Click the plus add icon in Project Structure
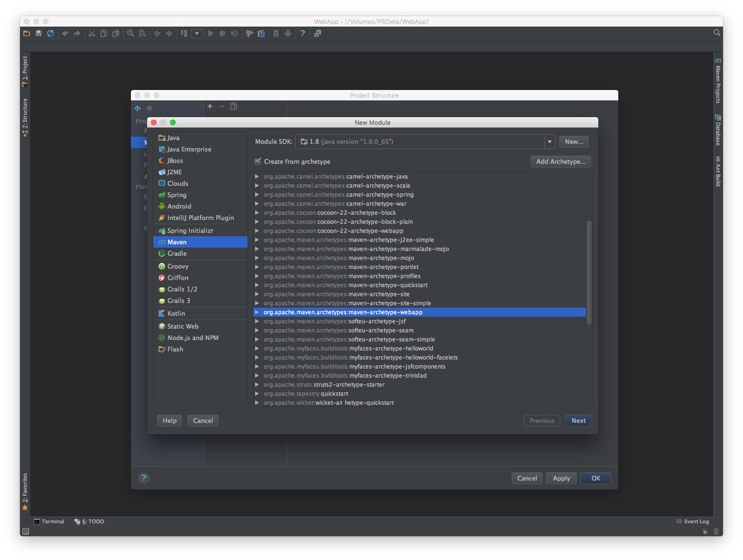The height and width of the screenshot is (560, 743). point(210,106)
